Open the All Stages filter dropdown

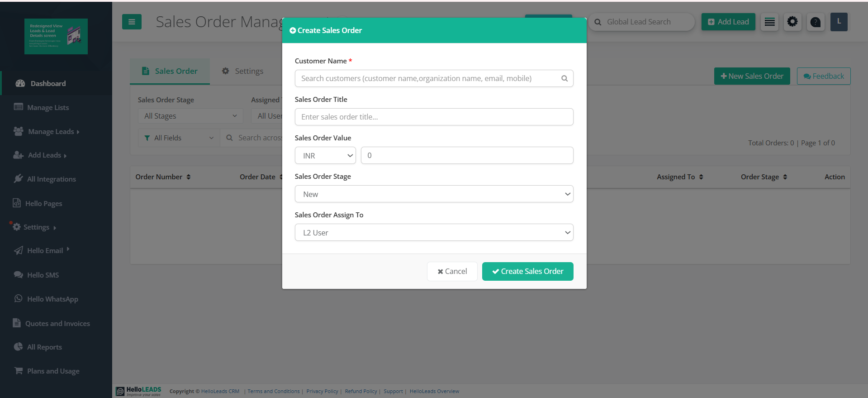point(190,116)
